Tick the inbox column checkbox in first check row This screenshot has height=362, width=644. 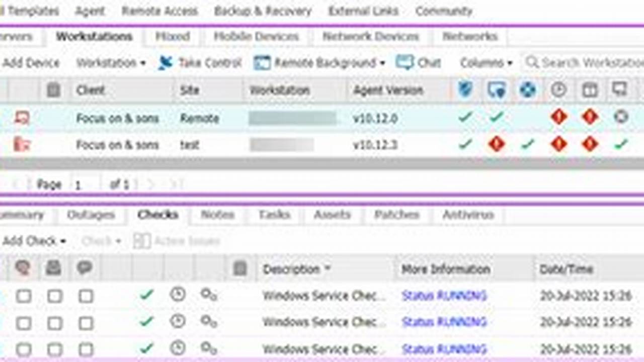(54, 296)
